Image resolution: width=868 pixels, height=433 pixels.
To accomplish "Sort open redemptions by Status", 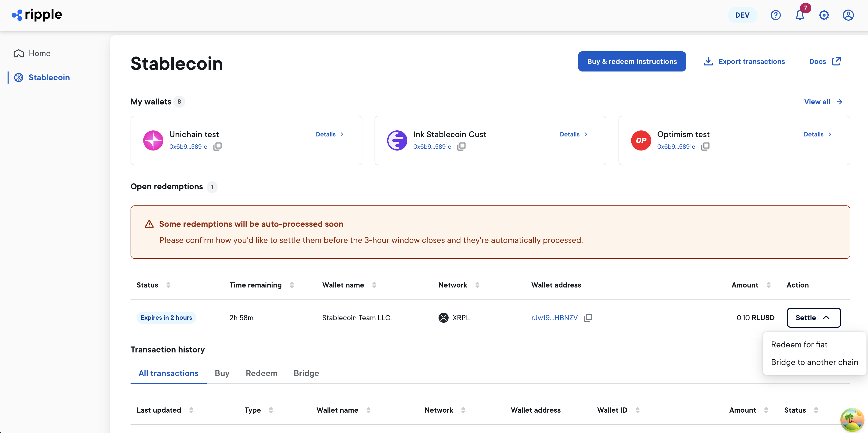I will click(x=168, y=285).
